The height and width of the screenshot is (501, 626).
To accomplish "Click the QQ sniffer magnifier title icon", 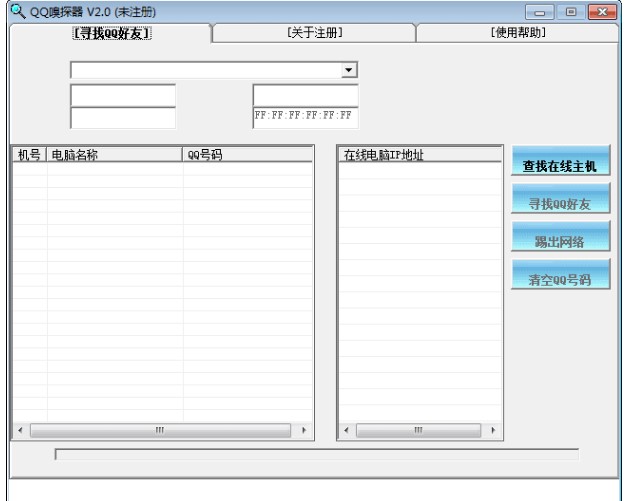I will [17, 11].
